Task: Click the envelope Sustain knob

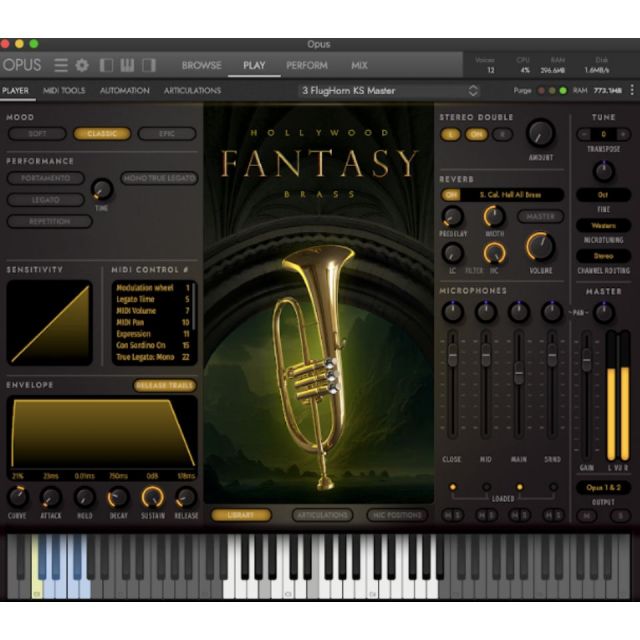Action: (x=152, y=497)
